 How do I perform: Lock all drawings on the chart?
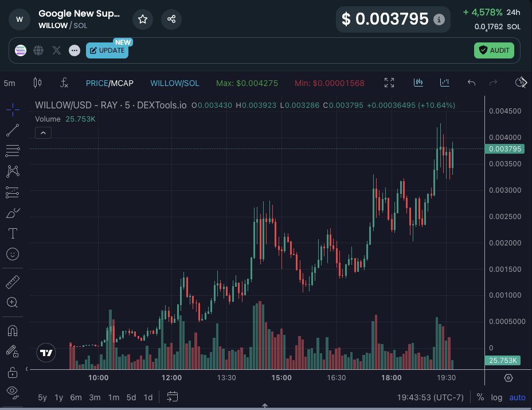[x=12, y=372]
